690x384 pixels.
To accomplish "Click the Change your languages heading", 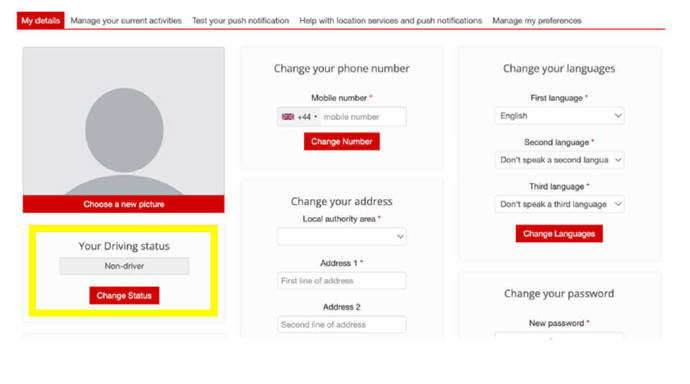I will [x=559, y=69].
